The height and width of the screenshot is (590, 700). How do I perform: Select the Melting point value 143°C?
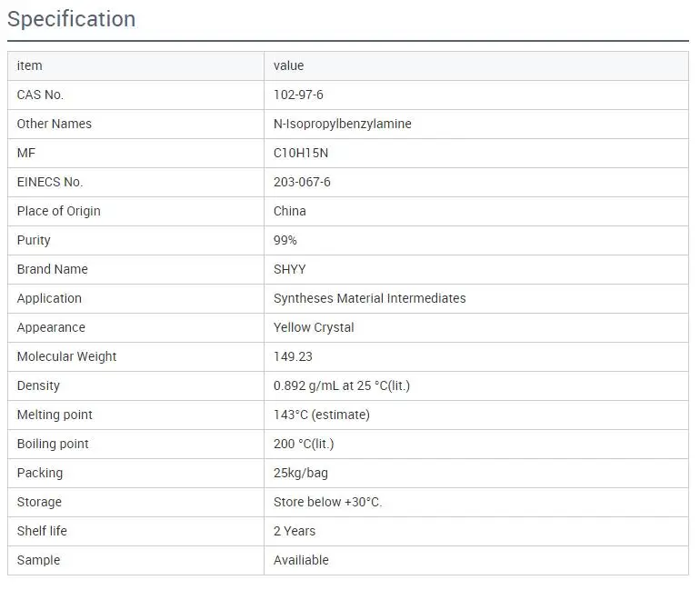pyautogui.click(x=321, y=415)
